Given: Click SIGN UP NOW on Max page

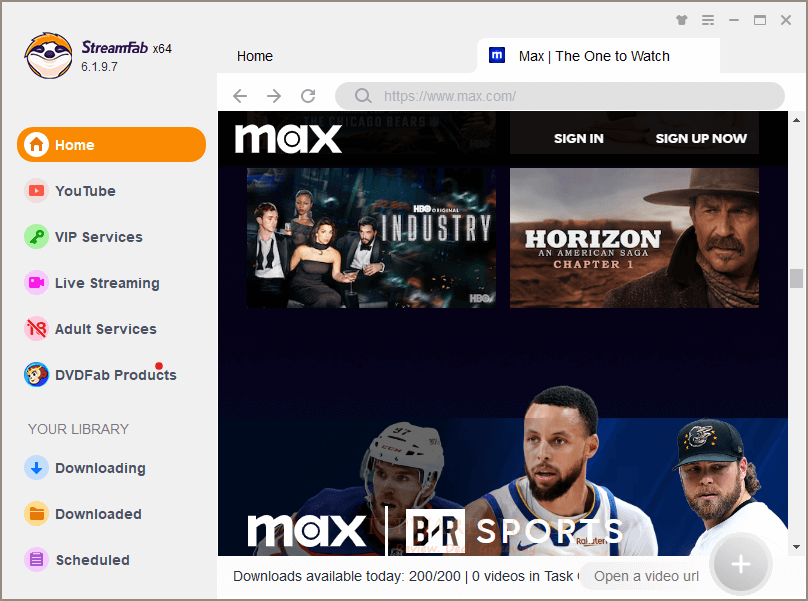Looking at the screenshot, I should coord(701,138).
